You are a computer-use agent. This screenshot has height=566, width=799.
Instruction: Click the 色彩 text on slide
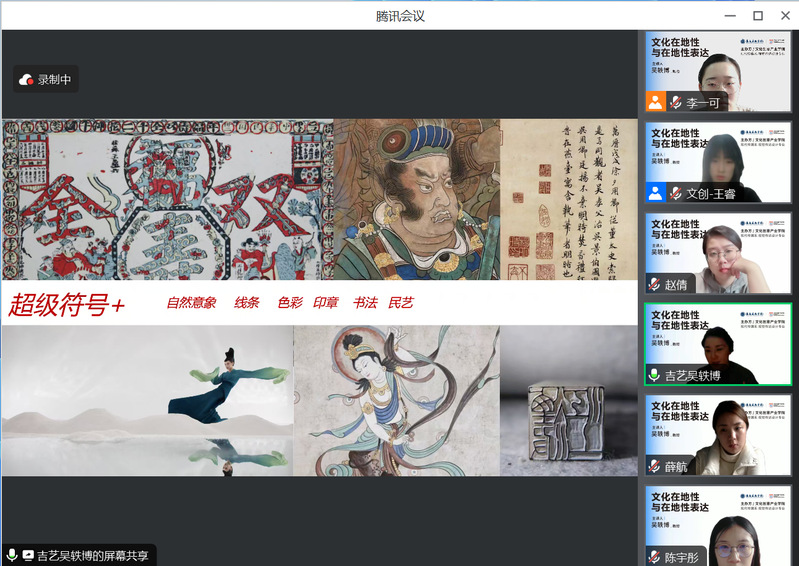[x=290, y=303]
